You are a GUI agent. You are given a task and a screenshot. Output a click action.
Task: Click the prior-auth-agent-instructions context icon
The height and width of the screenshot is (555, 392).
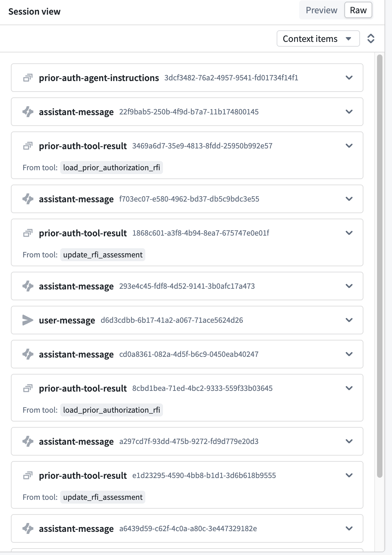pos(28,78)
